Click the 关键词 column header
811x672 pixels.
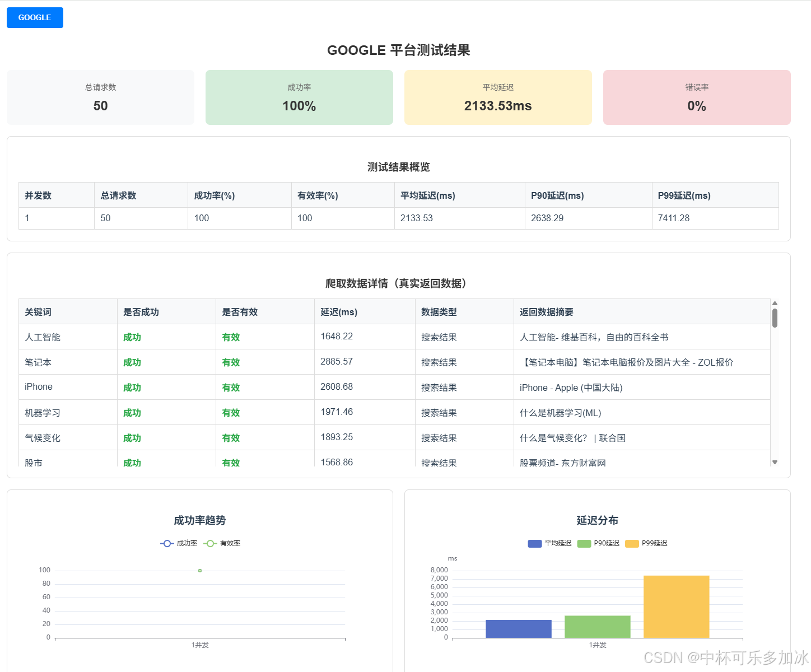tap(68, 312)
